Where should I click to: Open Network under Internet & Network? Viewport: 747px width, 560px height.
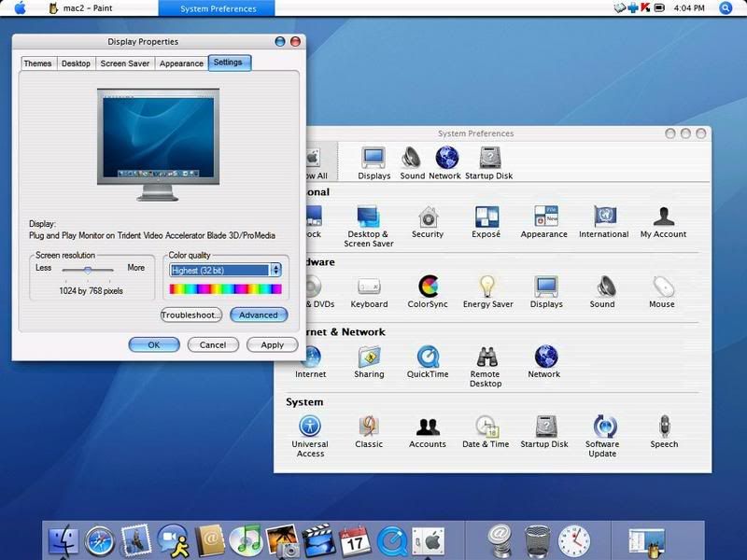click(543, 359)
